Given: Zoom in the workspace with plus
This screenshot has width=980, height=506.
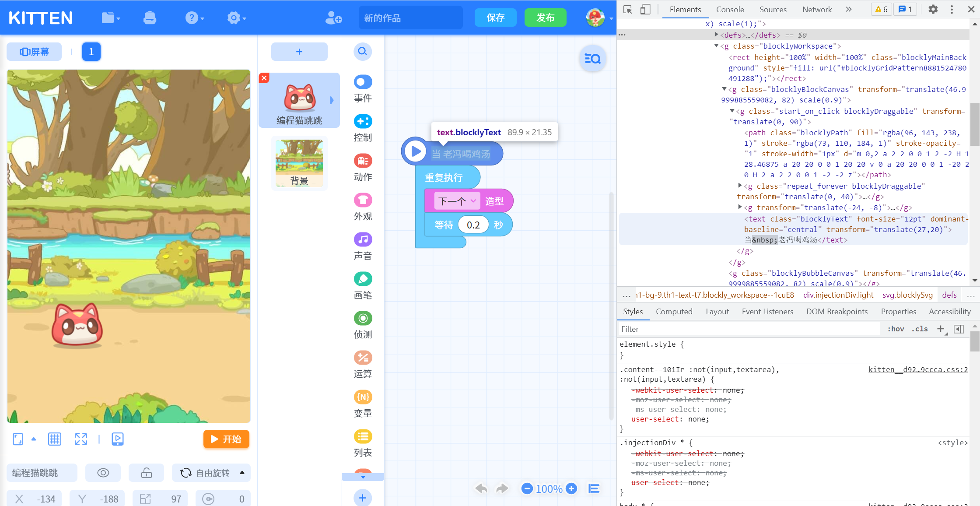Looking at the screenshot, I should tap(571, 488).
